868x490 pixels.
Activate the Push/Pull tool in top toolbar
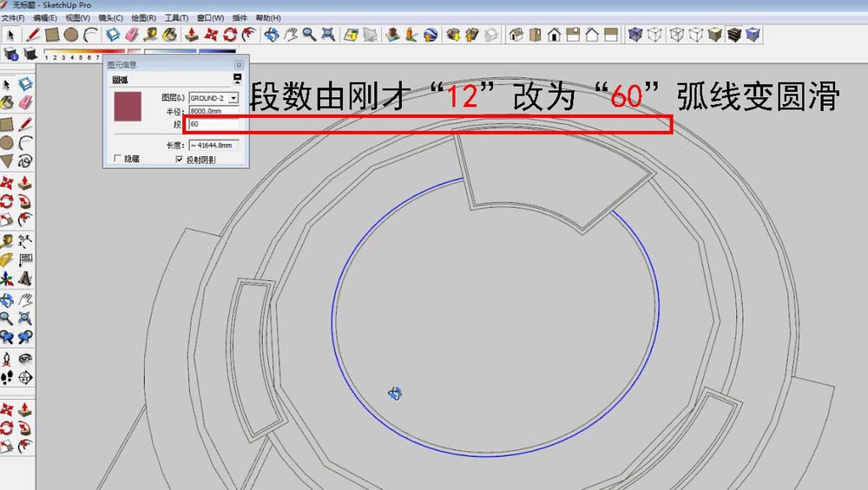click(x=192, y=35)
